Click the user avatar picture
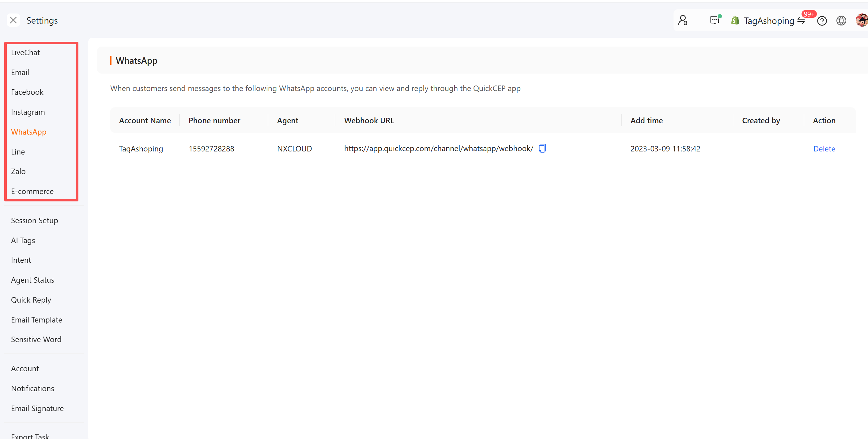 tap(862, 20)
